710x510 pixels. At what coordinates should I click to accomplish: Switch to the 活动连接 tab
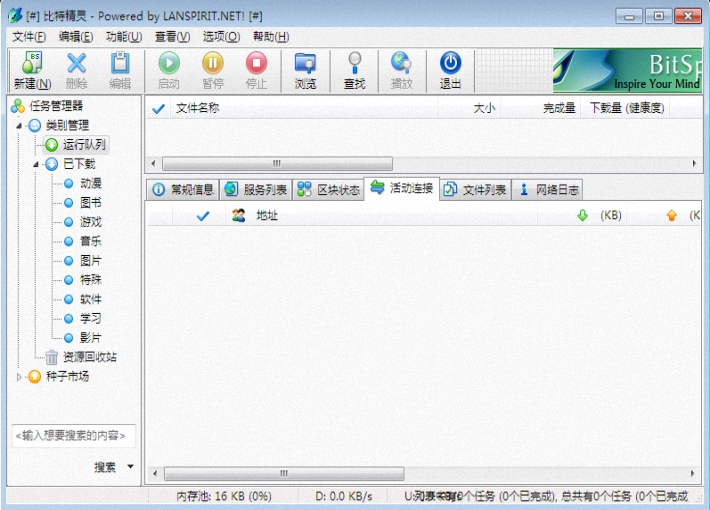[402, 188]
